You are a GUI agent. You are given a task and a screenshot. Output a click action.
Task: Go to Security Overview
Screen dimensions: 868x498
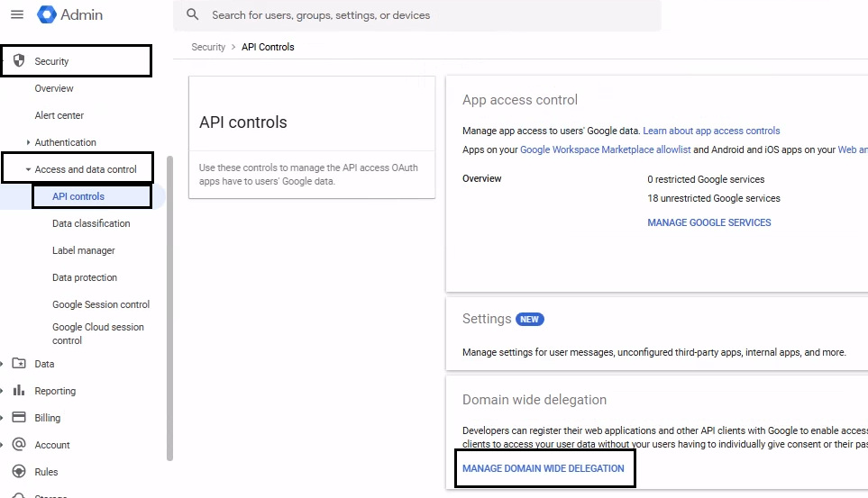(x=54, y=88)
